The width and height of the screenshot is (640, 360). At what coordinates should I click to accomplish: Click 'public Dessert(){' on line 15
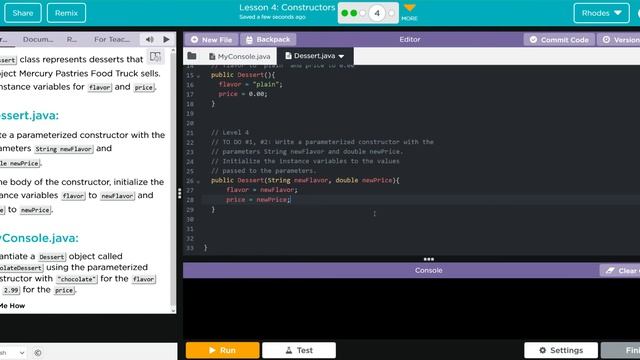[x=243, y=75]
